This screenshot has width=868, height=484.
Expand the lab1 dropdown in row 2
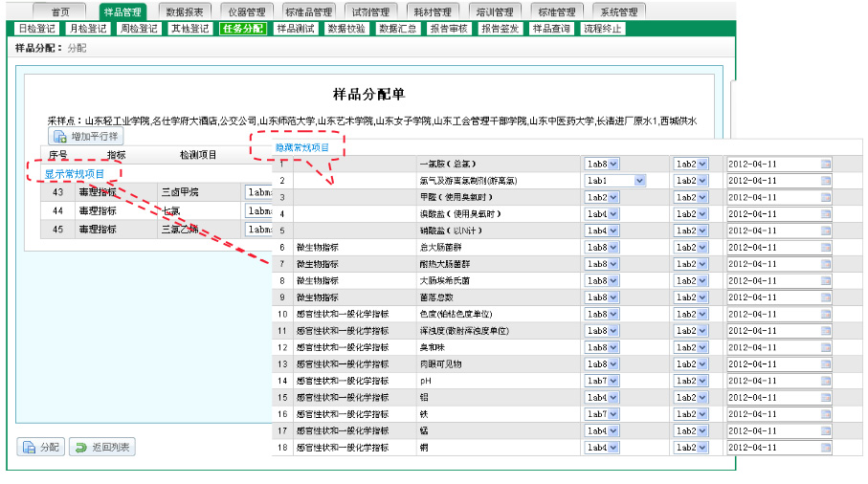(638, 181)
